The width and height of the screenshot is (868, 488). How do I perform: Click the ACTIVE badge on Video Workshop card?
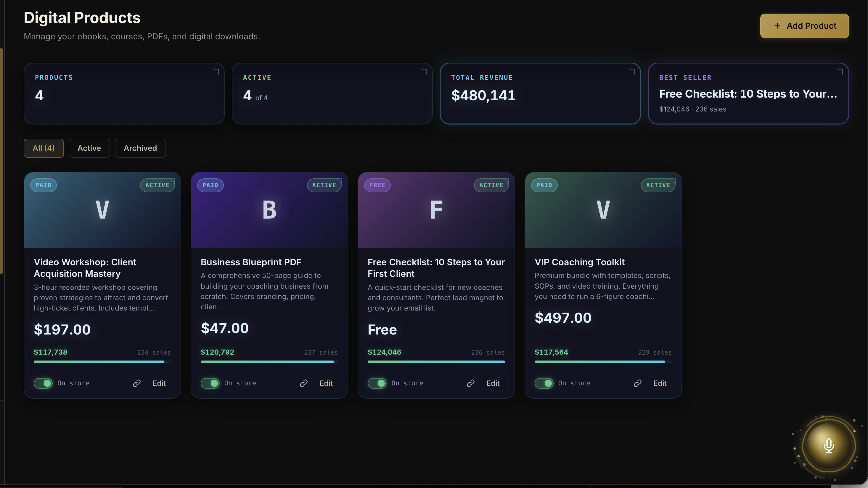[157, 185]
